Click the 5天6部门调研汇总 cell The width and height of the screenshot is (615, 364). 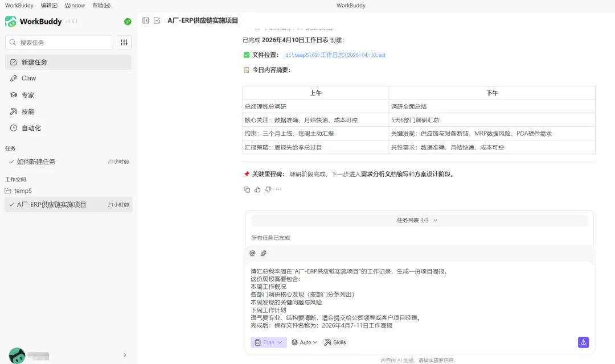click(x=492, y=120)
